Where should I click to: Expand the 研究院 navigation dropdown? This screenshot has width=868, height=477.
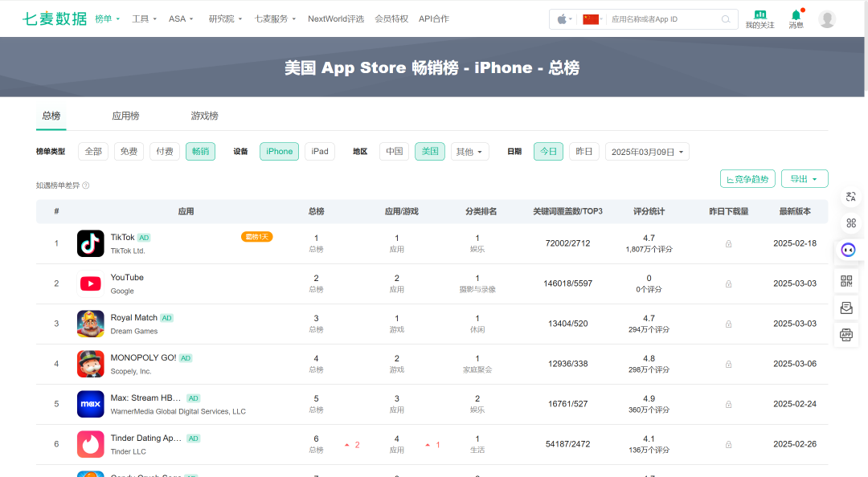tap(225, 18)
